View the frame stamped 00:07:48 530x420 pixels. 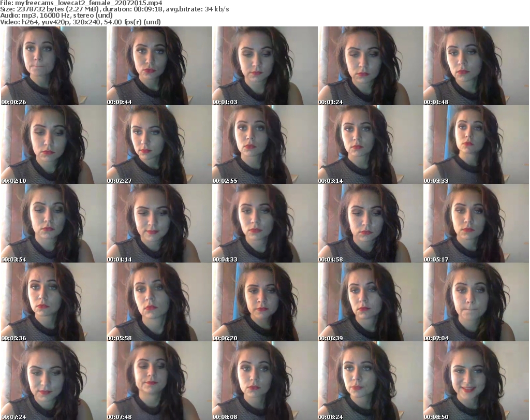point(159,381)
